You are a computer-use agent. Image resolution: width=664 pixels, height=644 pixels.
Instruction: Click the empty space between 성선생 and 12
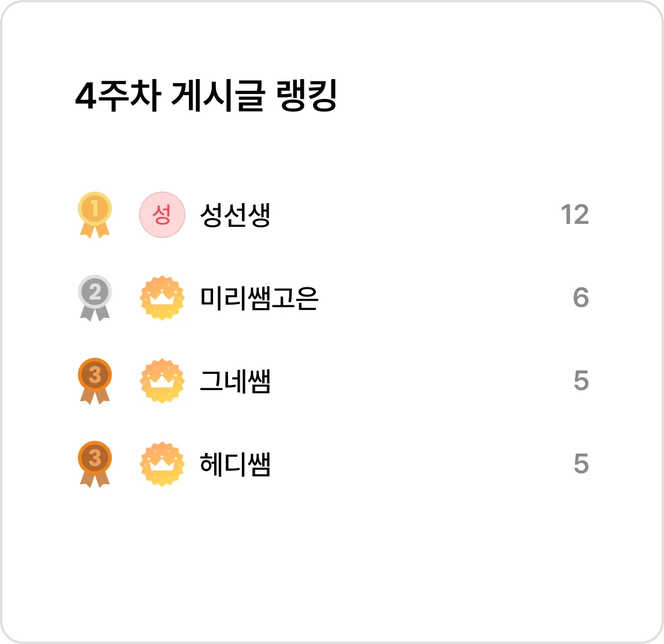coord(415,215)
